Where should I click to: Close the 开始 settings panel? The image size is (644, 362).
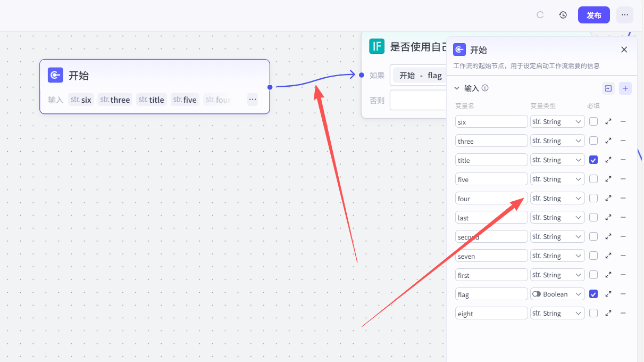[x=624, y=50]
